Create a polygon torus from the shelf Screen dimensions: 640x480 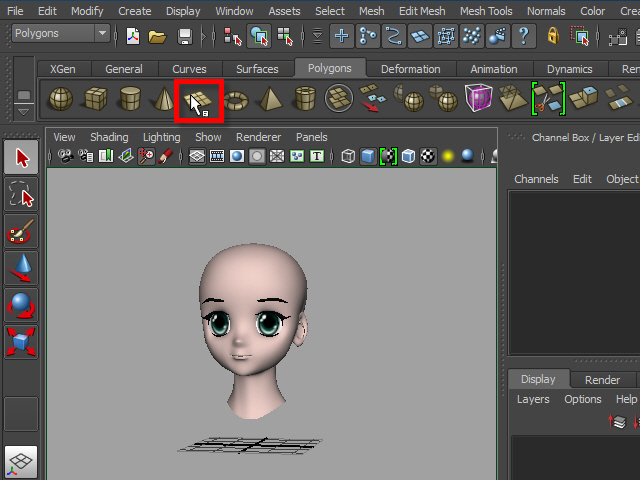(236, 100)
